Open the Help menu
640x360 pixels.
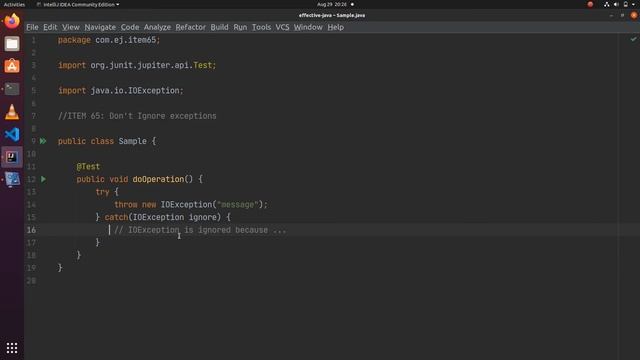336,27
